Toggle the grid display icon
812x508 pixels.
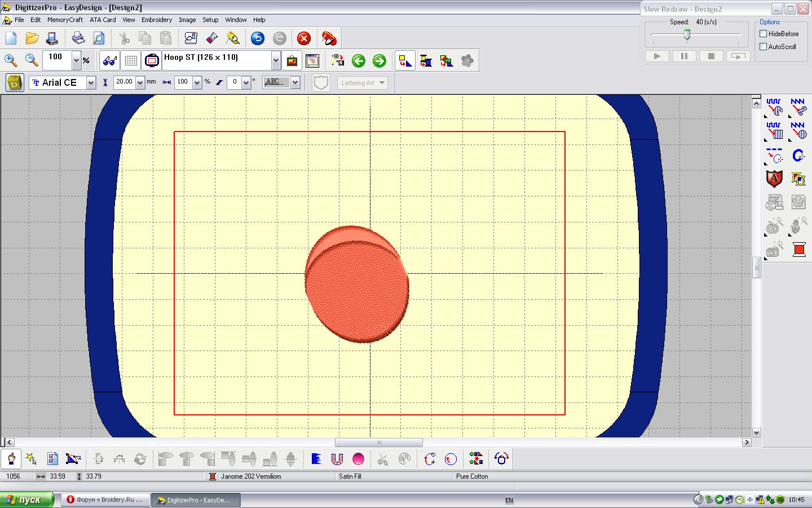click(131, 61)
